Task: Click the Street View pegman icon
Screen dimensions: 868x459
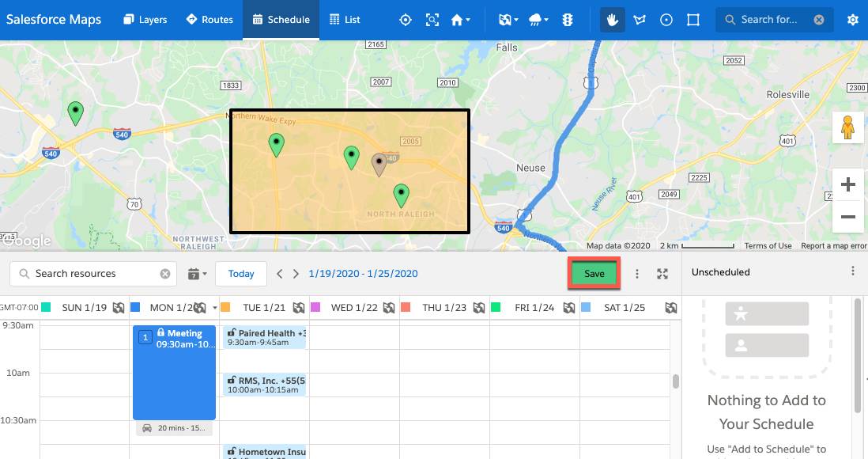Action: (x=847, y=127)
